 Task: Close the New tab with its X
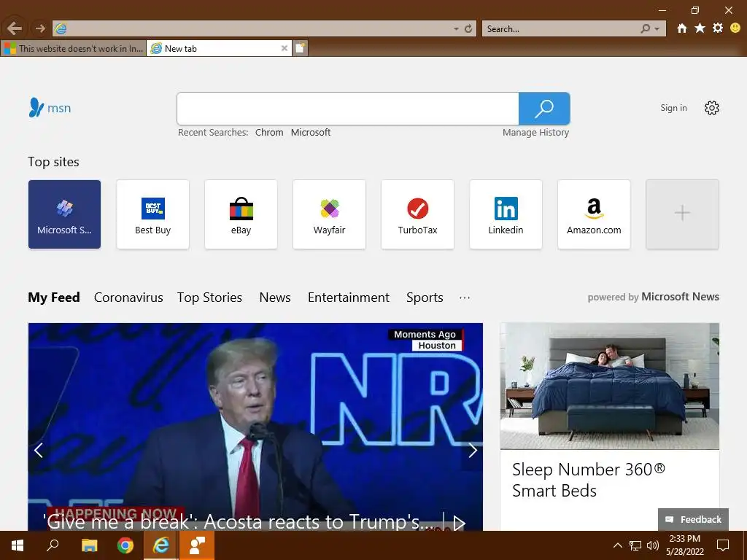coord(285,48)
